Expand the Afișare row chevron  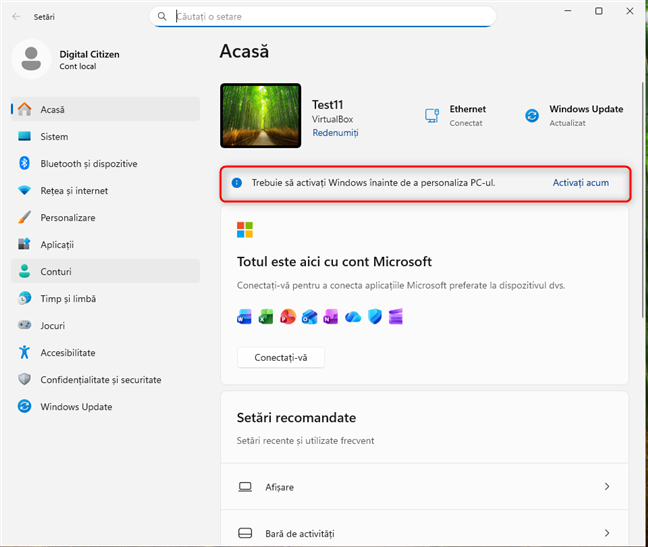607,487
